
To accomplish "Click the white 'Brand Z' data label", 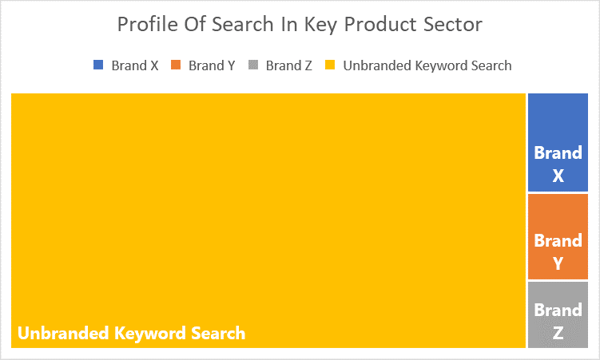I will (x=558, y=321).
